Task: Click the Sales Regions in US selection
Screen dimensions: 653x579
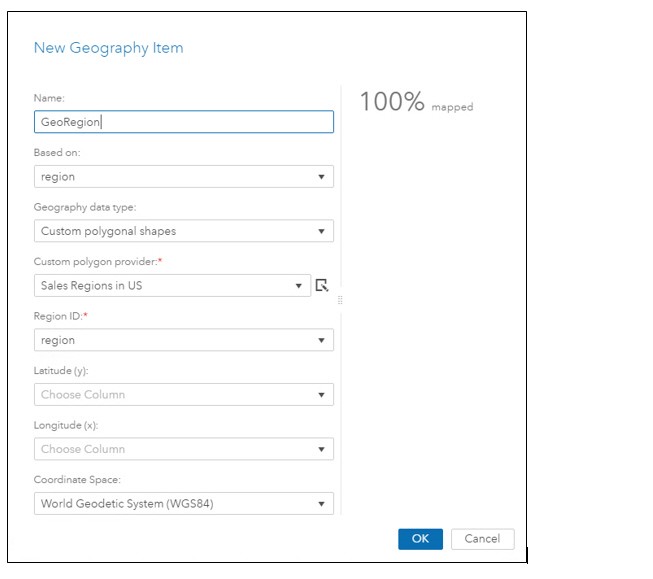Action: pos(92,286)
